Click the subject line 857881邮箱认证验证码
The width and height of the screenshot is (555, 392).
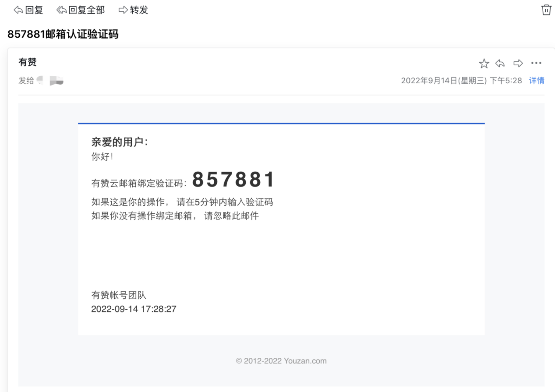(63, 34)
